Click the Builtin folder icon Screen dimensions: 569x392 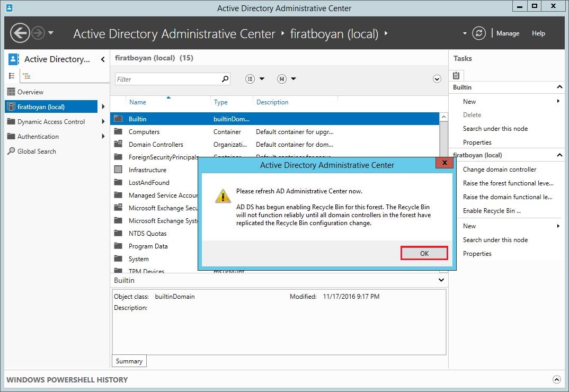[118, 118]
